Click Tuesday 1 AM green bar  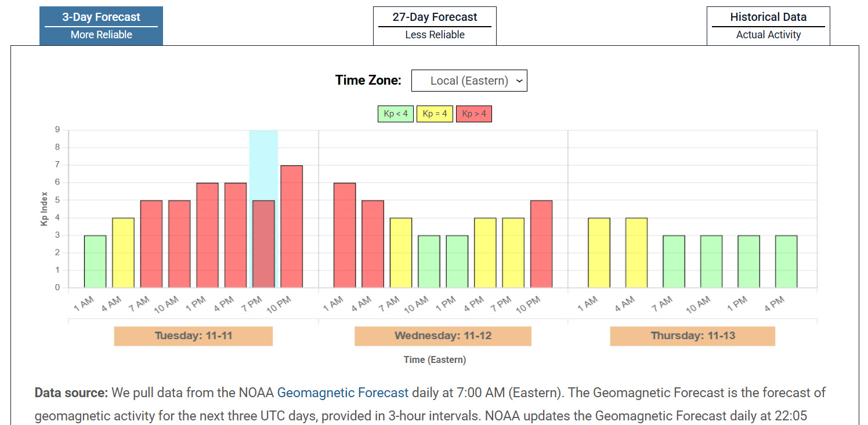point(95,261)
